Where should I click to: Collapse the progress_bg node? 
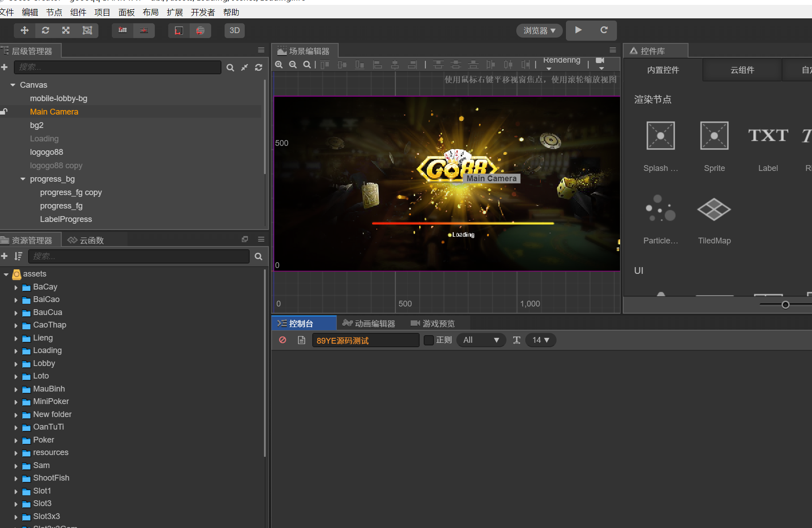coord(23,179)
